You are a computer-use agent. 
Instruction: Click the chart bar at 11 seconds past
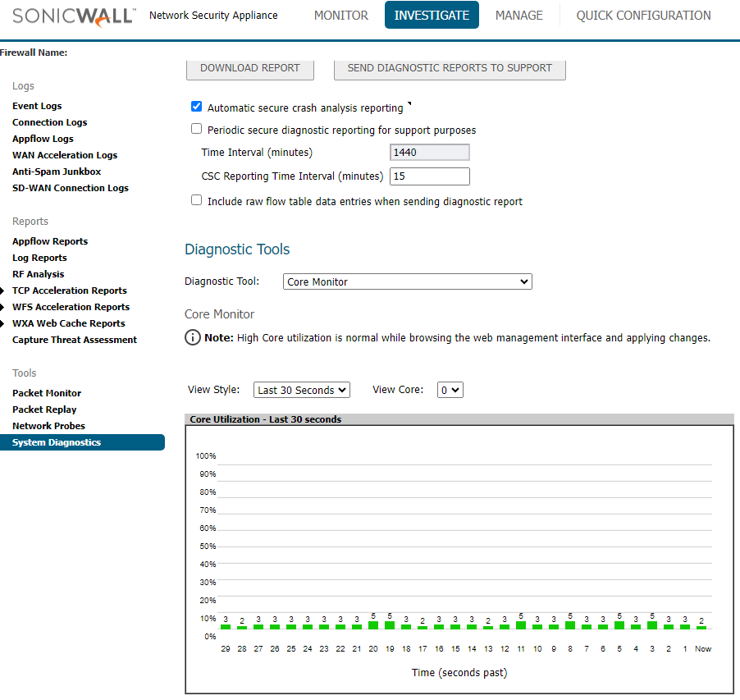[521, 625]
